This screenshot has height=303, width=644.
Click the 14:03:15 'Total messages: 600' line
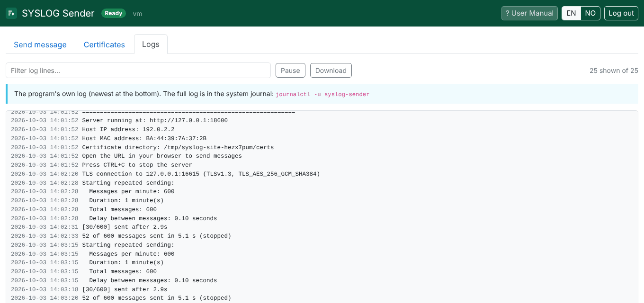[x=84, y=271]
